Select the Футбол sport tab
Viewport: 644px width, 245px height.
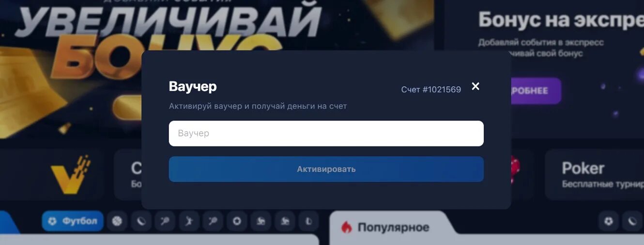coord(73,221)
